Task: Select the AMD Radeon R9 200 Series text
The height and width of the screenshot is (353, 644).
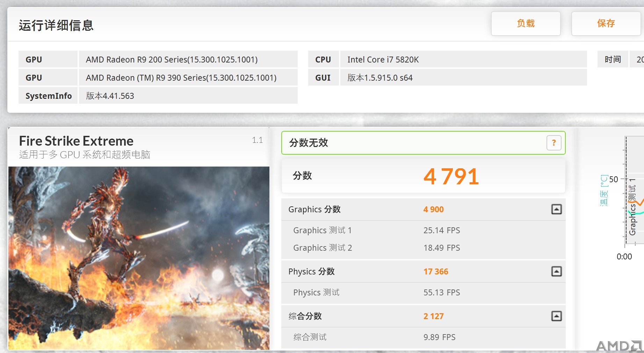Action: pyautogui.click(x=172, y=60)
